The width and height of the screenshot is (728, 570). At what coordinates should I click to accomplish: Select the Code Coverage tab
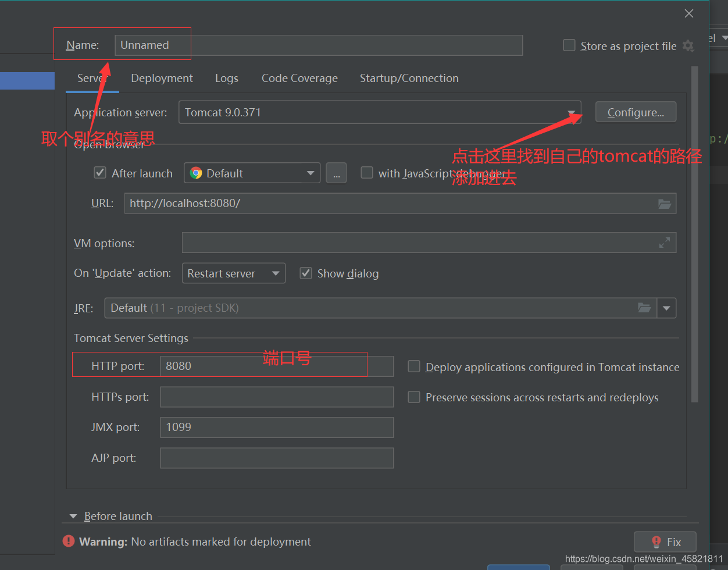(299, 79)
